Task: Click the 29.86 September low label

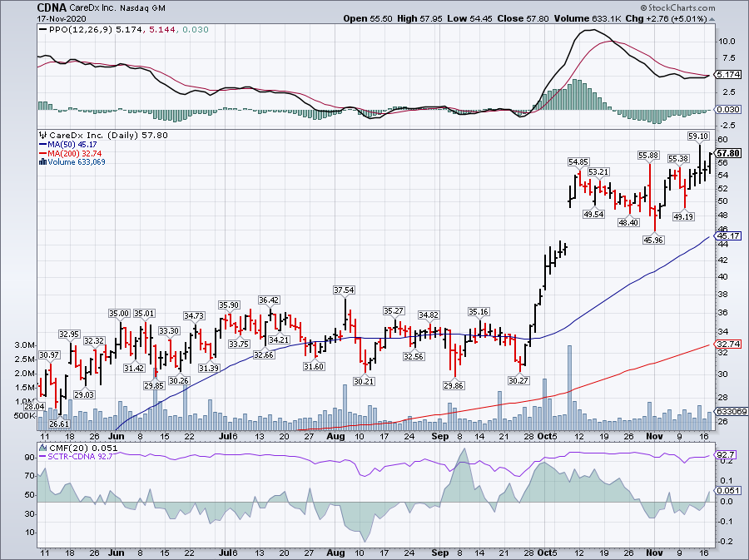Action: coord(454,386)
